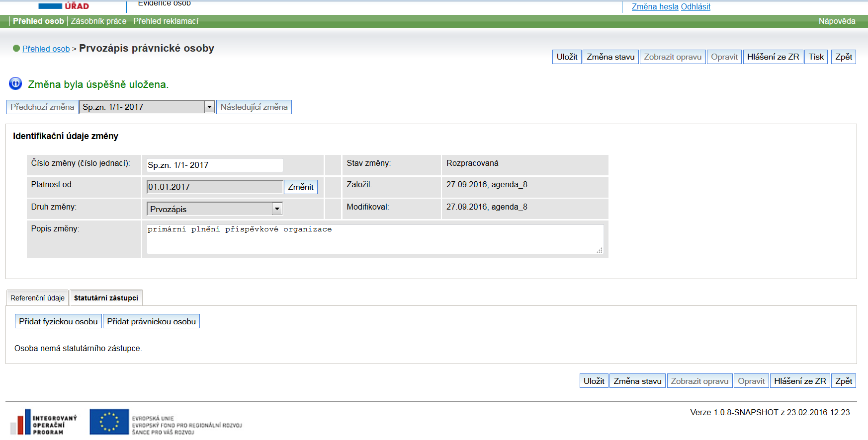
Task: Click the Následující změna button
Action: (x=254, y=107)
